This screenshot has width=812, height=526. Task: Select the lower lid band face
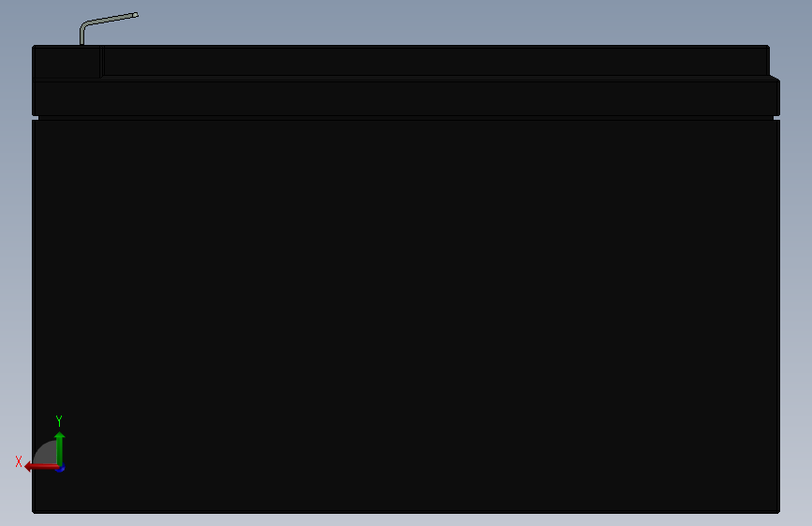point(406,98)
